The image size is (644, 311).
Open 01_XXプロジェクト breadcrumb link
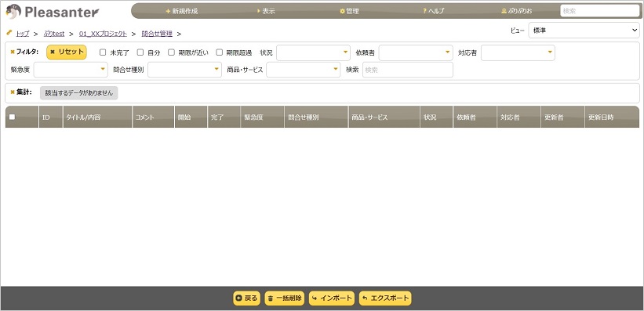(103, 34)
